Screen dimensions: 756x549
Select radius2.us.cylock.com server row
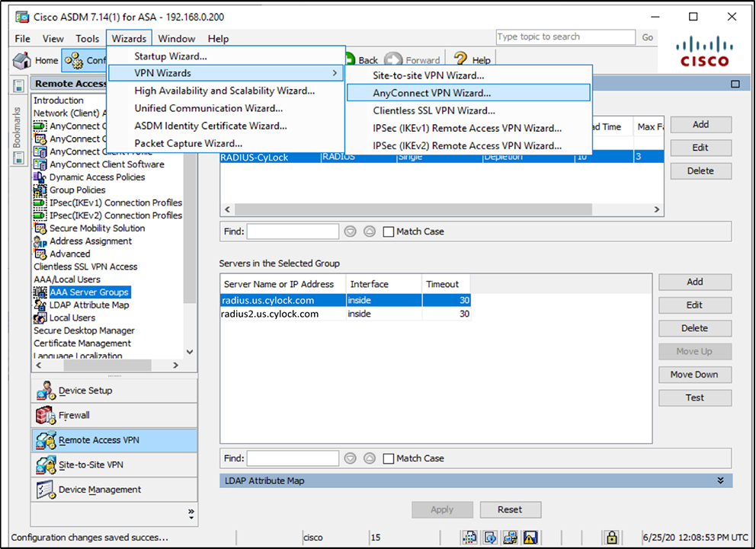[x=269, y=314]
